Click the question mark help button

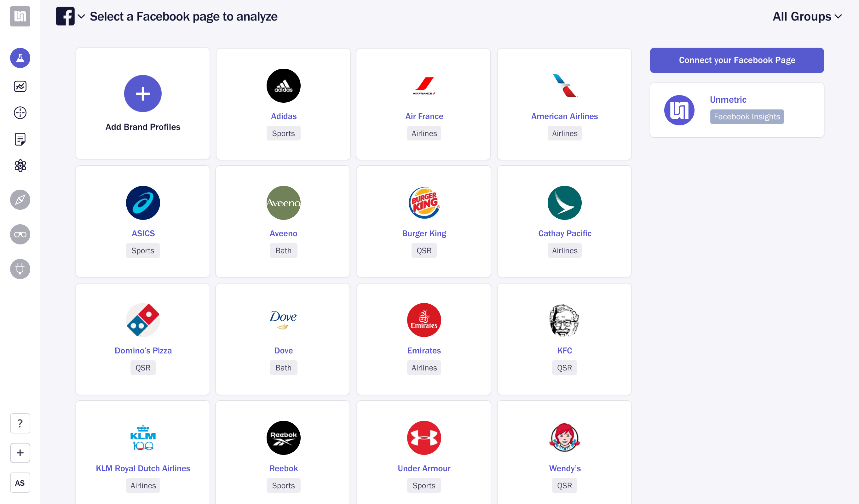coord(20,423)
